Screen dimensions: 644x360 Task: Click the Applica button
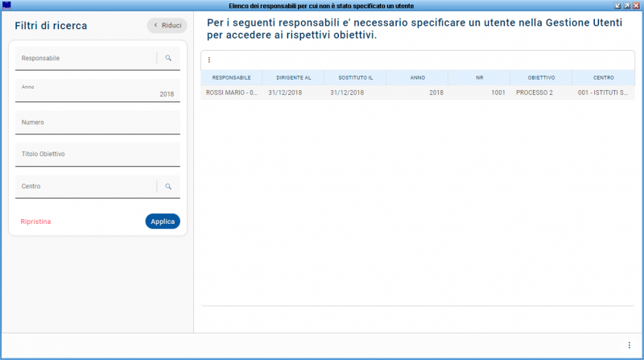tap(163, 221)
